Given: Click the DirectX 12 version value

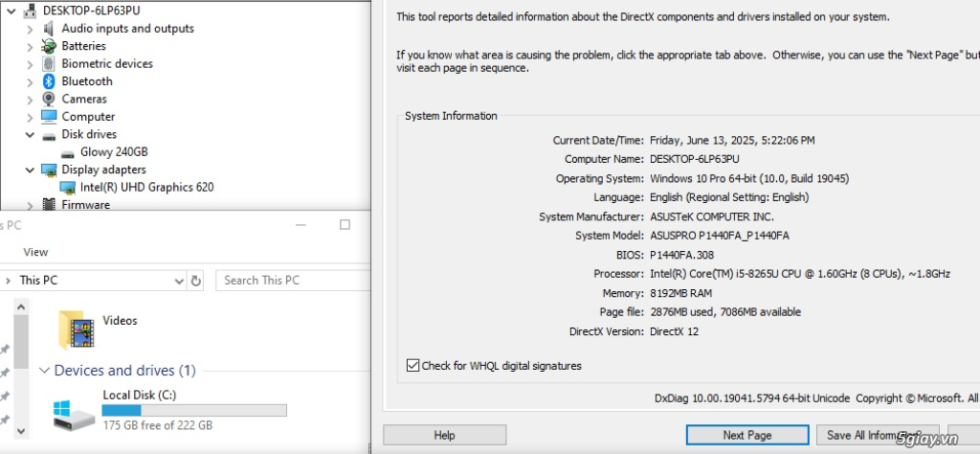Looking at the screenshot, I should [x=675, y=331].
